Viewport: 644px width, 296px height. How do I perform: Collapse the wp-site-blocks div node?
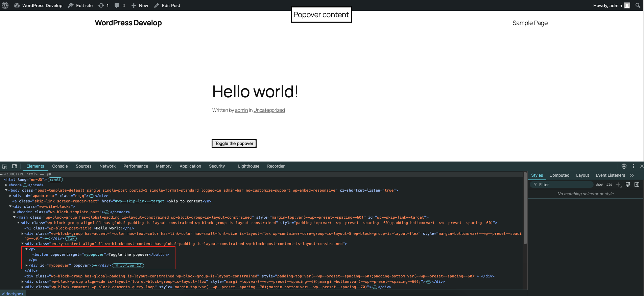tap(10, 207)
